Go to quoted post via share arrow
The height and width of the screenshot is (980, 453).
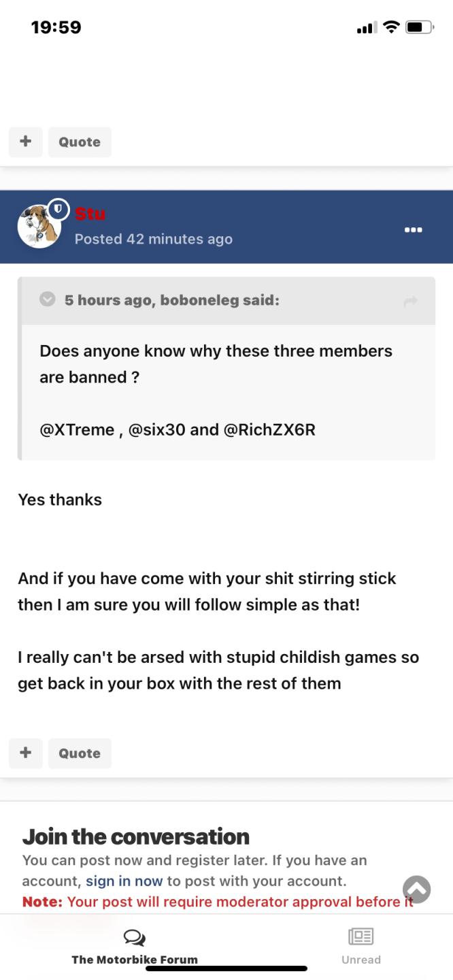tap(410, 301)
